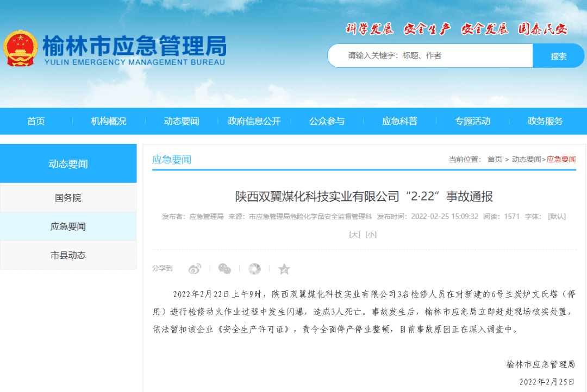Click the national emblem logo icon
587x392 pixels.
click(x=21, y=48)
